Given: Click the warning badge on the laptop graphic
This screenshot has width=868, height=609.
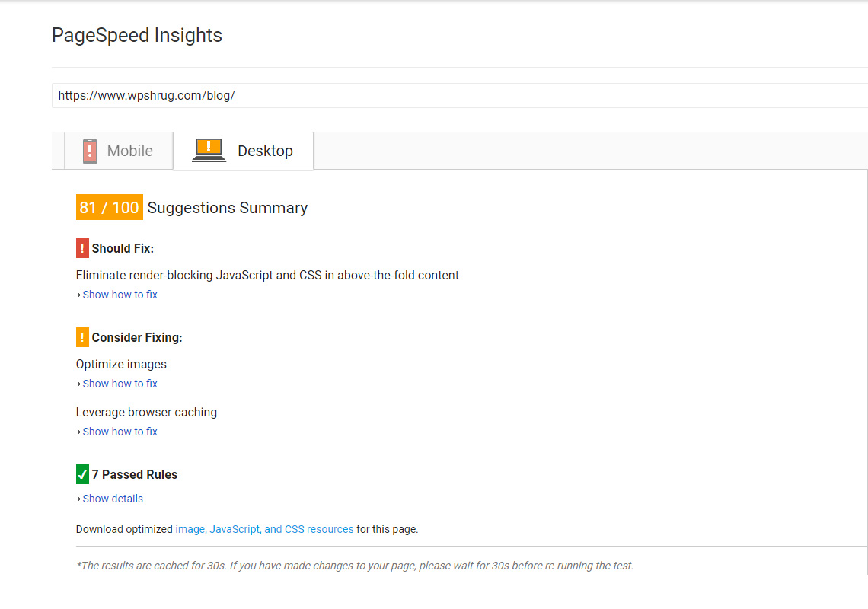Looking at the screenshot, I should (208, 146).
